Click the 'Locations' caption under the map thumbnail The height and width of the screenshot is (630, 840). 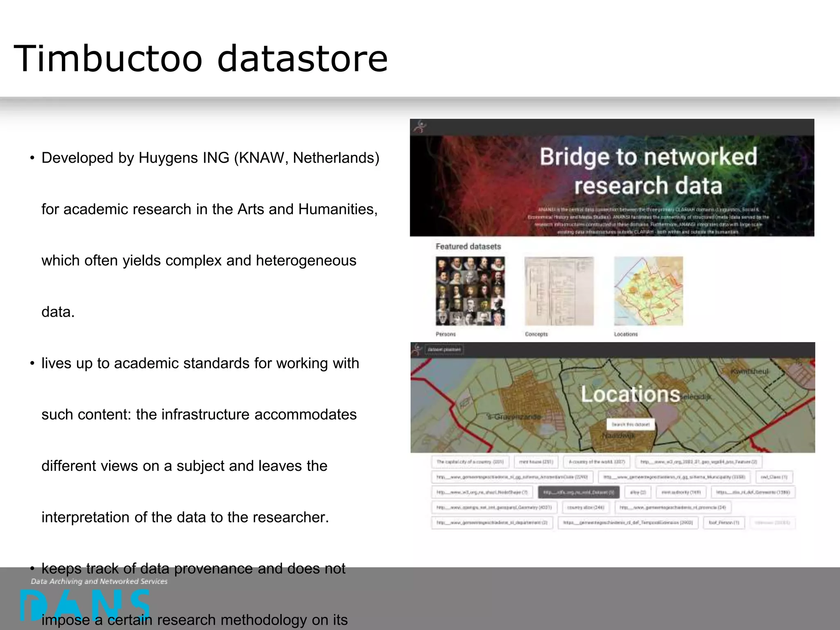point(626,334)
